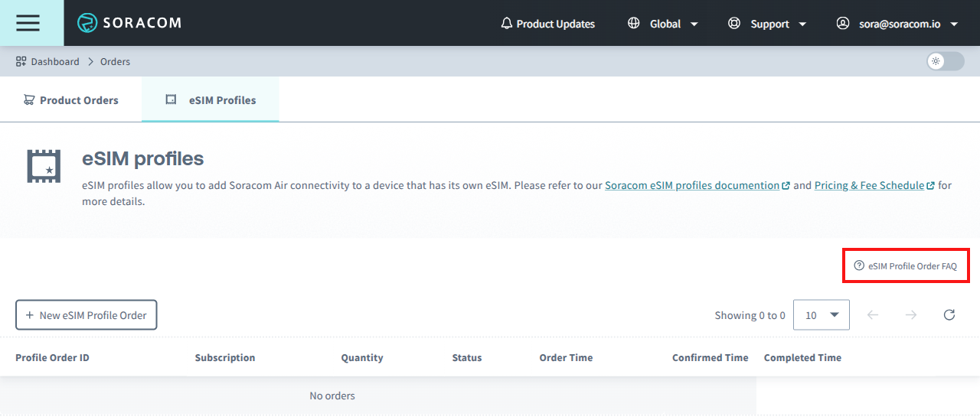Click the Product Updates bell icon
Screen dimensions: 980x420
[x=506, y=24]
